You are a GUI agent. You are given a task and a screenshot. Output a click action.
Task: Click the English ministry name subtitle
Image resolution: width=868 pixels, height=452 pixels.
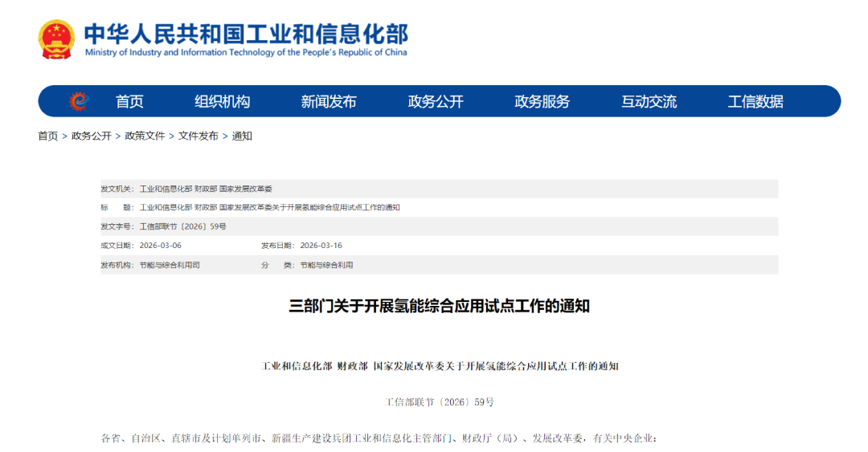[x=246, y=52]
